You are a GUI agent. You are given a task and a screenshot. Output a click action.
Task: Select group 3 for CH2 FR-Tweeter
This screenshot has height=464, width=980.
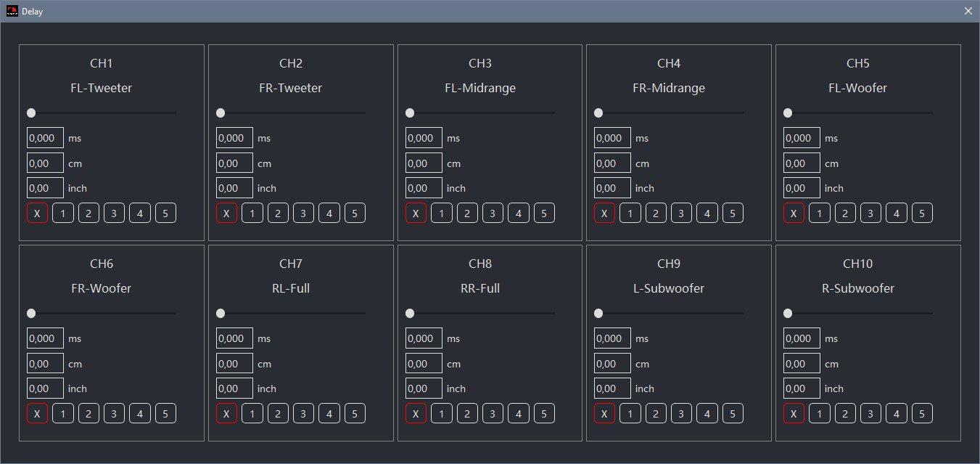[x=303, y=213]
